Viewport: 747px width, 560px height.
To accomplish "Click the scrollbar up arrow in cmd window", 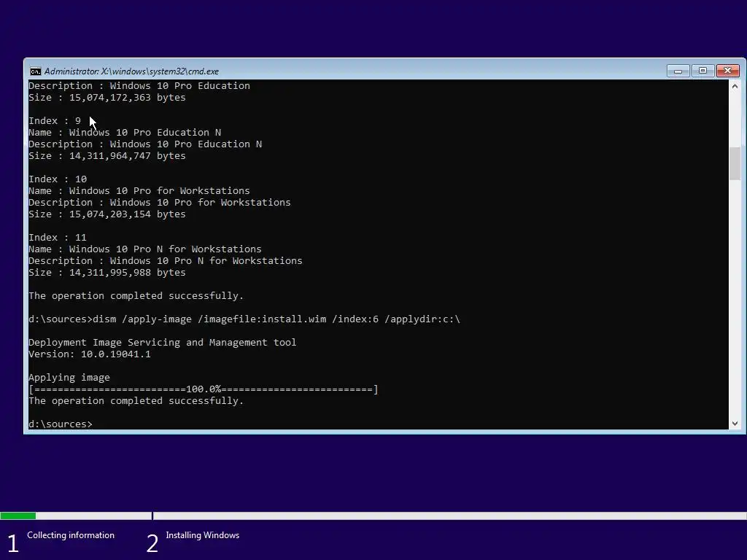I will (735, 86).
